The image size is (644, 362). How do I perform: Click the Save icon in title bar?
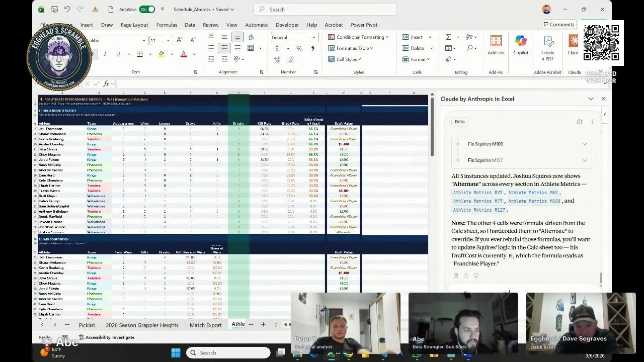[54, 10]
